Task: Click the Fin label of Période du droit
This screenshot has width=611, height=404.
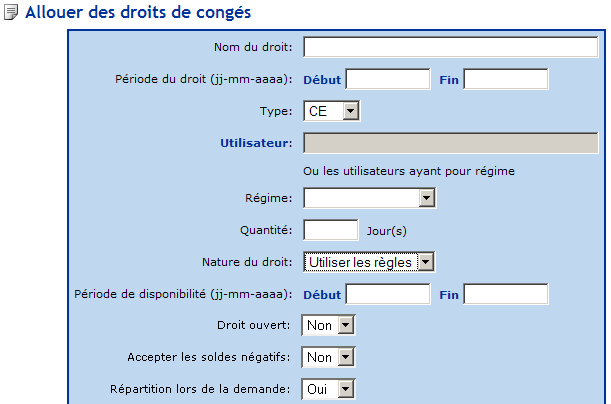Action: 449,79
